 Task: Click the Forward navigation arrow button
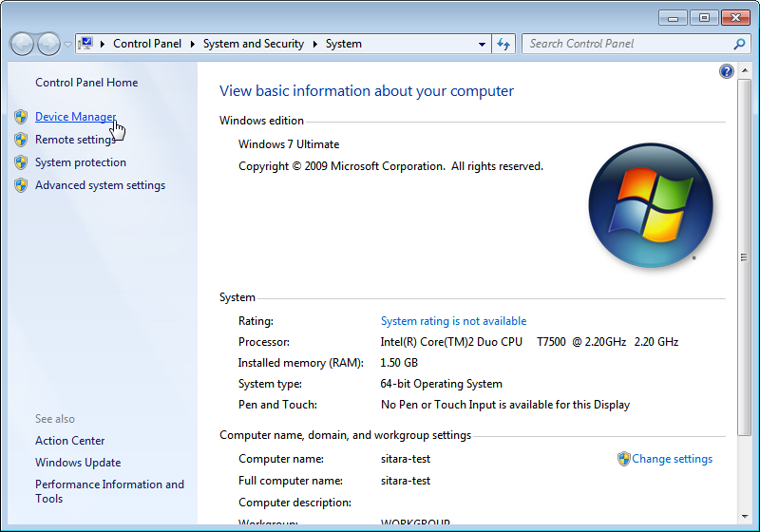(48, 44)
